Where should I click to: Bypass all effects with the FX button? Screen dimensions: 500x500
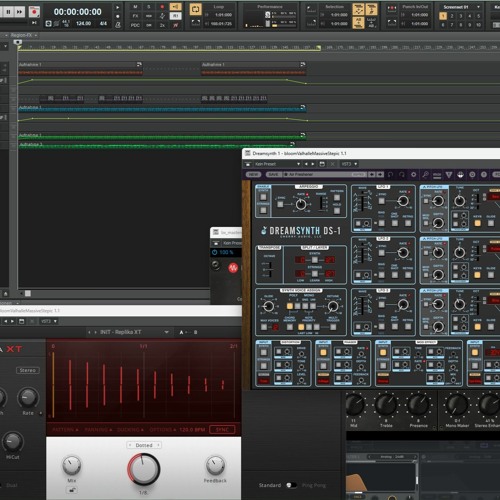coord(135,16)
